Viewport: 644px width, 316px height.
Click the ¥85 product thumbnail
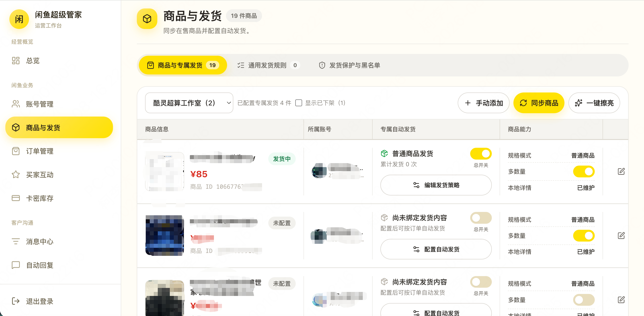click(x=164, y=172)
